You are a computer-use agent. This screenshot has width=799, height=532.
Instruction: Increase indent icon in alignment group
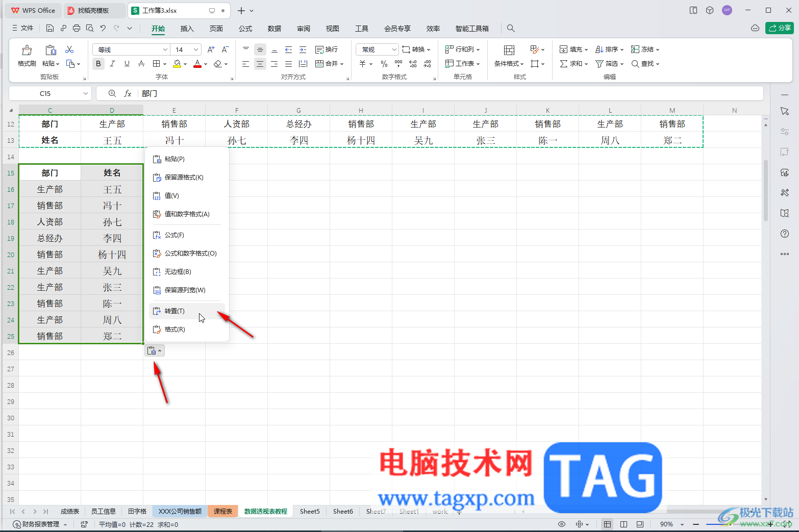pos(303,49)
